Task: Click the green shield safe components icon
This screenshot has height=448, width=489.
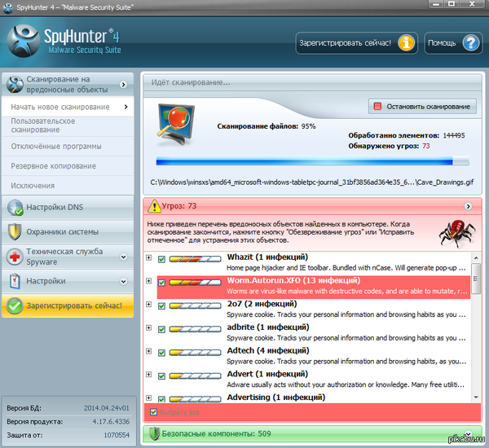Action: [154, 433]
